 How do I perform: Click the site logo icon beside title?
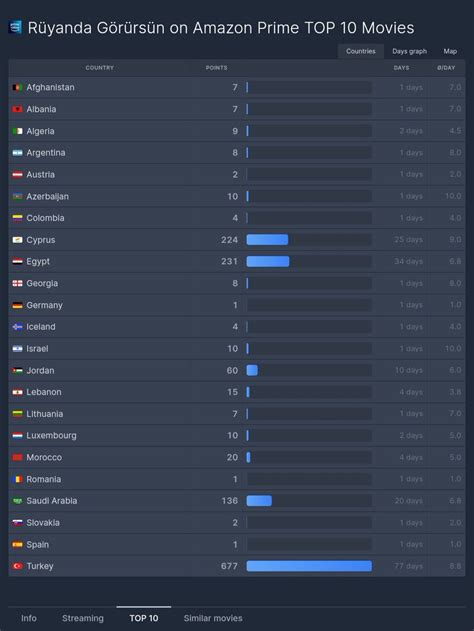pos(15,27)
